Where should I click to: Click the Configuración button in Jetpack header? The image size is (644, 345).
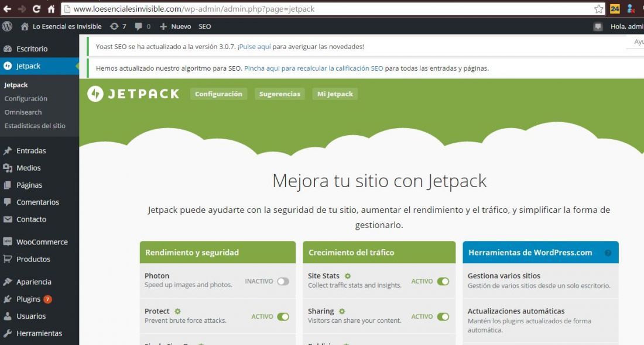coord(218,94)
